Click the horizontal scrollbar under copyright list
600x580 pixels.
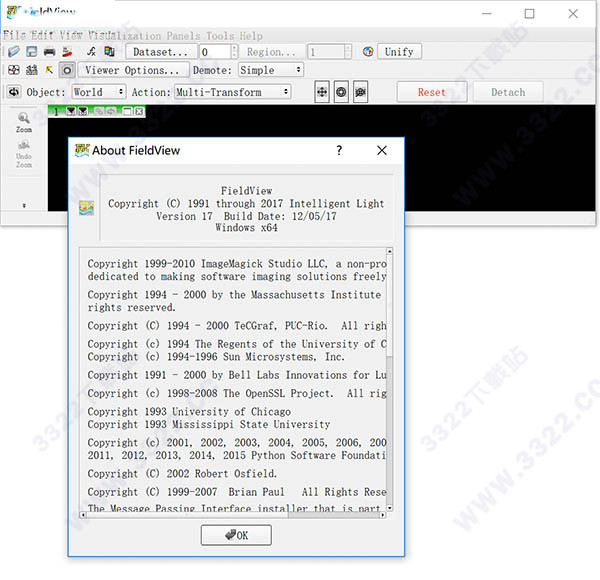186,515
